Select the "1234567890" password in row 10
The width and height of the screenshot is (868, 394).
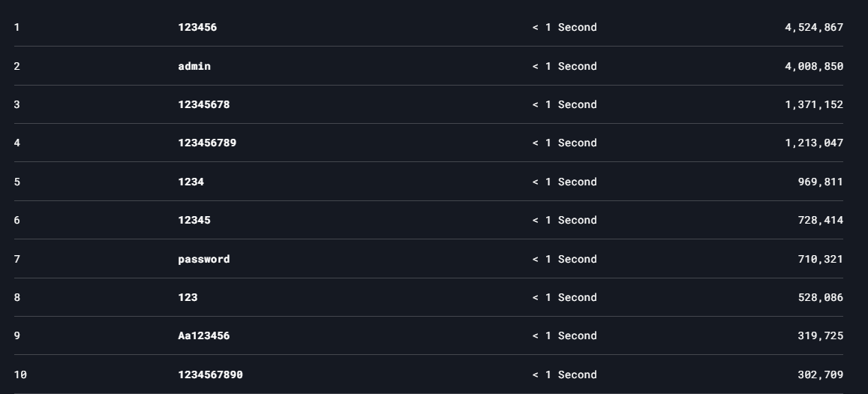pos(210,375)
